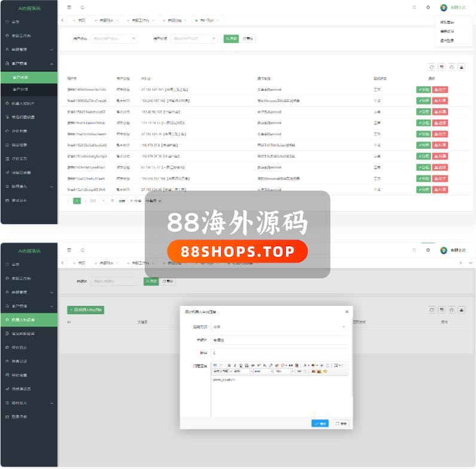This screenshot has width=476, height=469.
Task: Click the fullscreen icon in the upper header
Action: click(x=414, y=7)
